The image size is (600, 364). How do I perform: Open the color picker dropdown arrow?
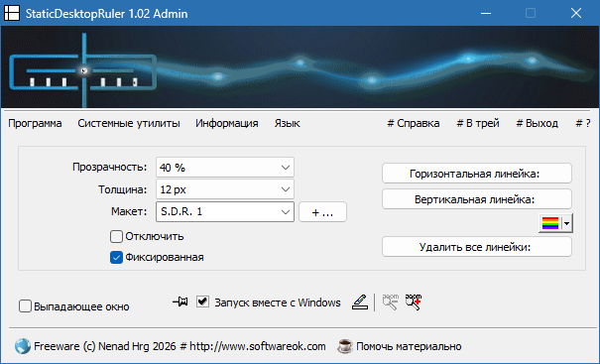tap(566, 223)
